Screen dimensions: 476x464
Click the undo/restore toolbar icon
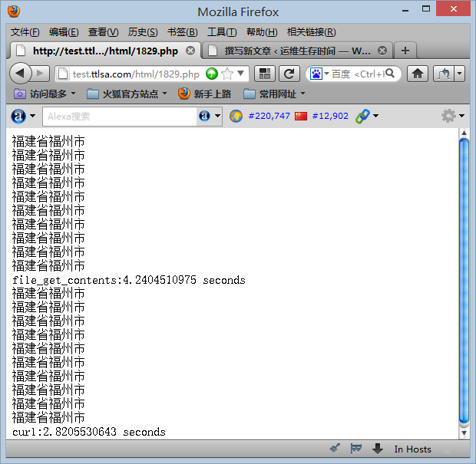[444, 74]
